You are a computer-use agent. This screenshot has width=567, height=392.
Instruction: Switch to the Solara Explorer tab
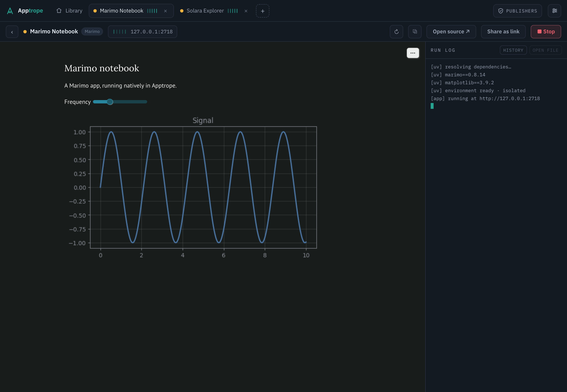214,11
